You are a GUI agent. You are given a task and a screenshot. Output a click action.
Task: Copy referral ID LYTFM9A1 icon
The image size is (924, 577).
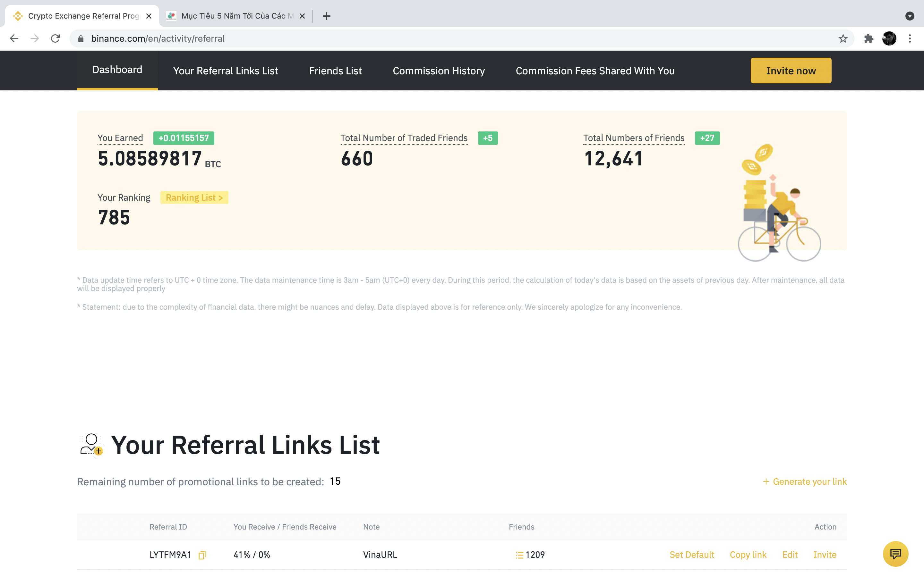[x=202, y=555]
